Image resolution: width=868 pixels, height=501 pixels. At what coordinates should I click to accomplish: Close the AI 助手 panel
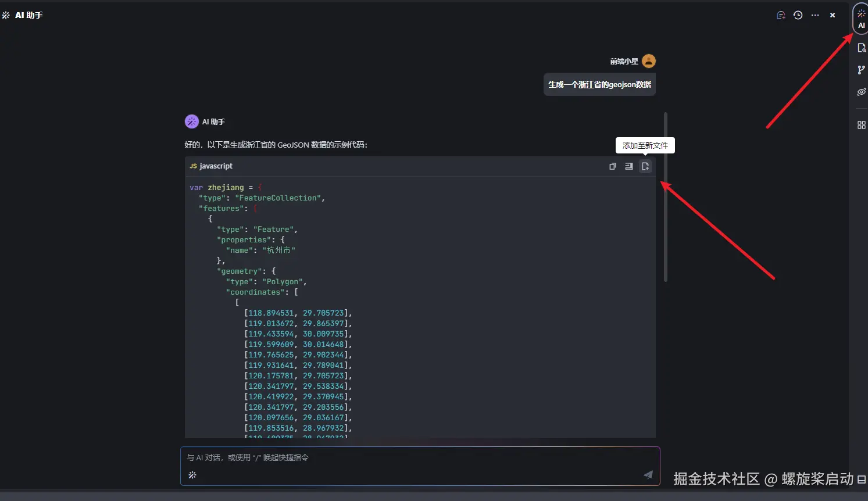[x=833, y=15]
